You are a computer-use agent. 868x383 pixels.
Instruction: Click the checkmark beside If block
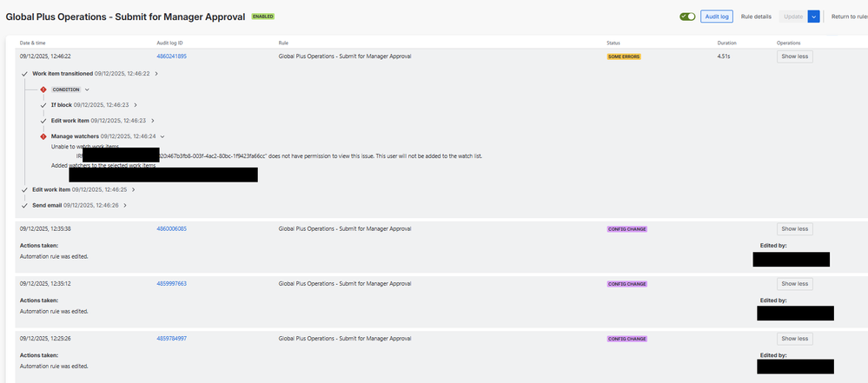coord(43,104)
